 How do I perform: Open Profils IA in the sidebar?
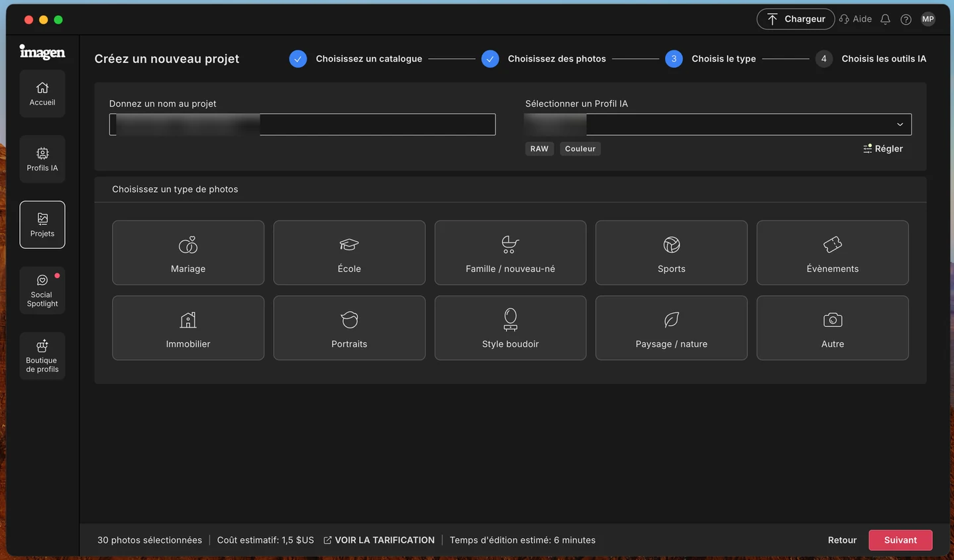42,160
